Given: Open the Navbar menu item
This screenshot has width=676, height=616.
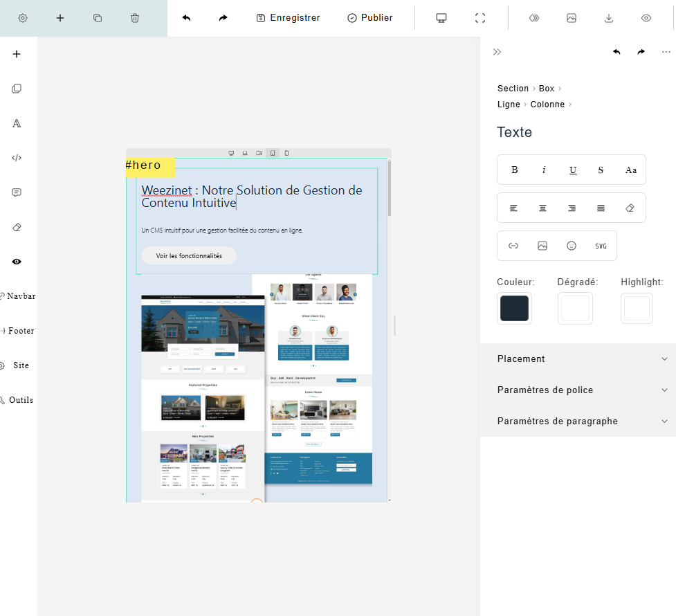Looking at the screenshot, I should click(18, 296).
